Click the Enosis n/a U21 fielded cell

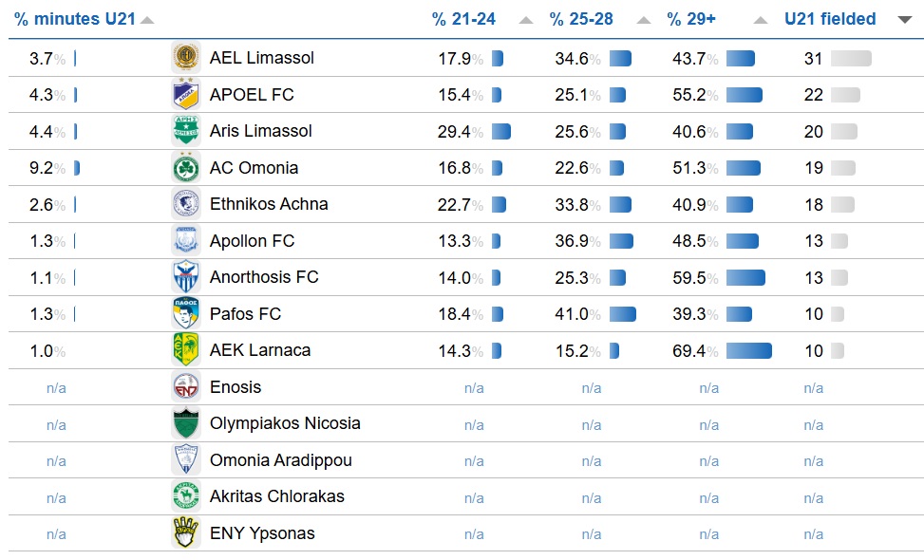pos(814,387)
